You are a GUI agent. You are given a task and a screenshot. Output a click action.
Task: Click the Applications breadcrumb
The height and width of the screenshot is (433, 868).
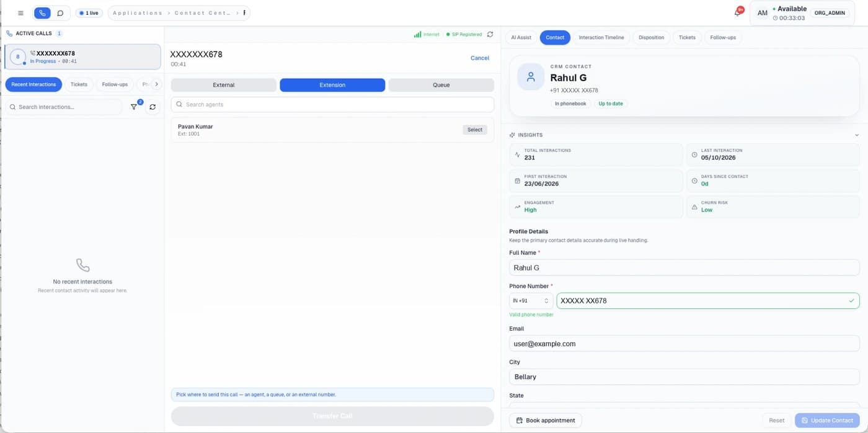pyautogui.click(x=138, y=13)
